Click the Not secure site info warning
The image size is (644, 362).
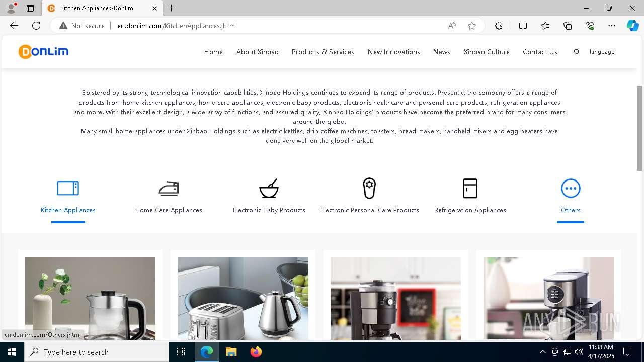(82, 26)
